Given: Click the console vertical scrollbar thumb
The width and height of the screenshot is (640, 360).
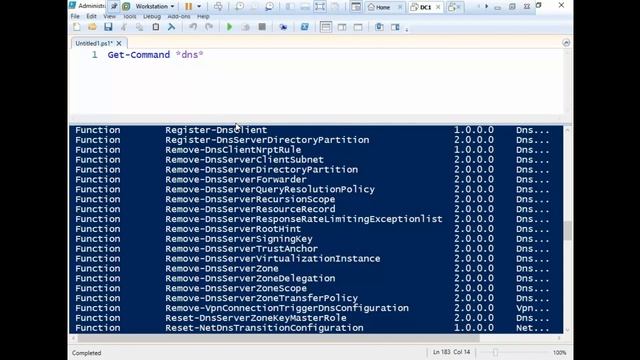Looking at the screenshot, I should pyautogui.click(x=567, y=230).
